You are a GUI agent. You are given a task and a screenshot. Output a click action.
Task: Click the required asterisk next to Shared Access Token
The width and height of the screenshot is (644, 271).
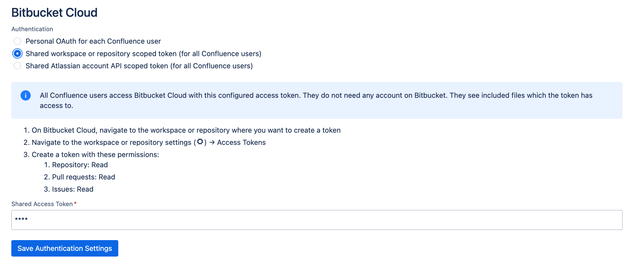point(75,204)
